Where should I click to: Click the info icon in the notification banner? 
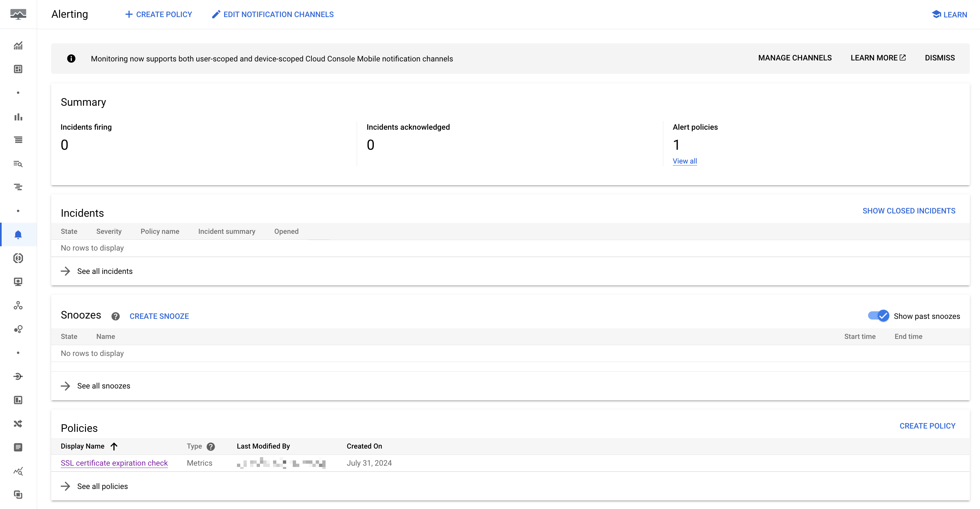click(x=71, y=59)
